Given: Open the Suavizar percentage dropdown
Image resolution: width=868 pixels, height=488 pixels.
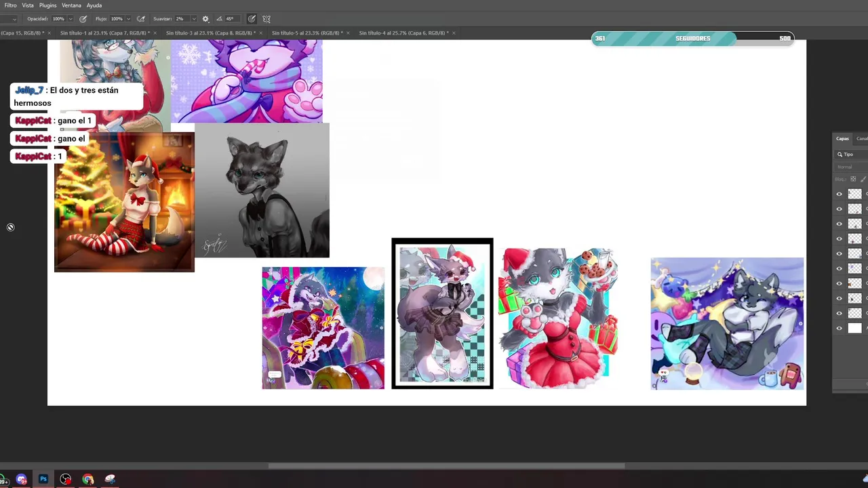Looking at the screenshot, I should (194, 19).
